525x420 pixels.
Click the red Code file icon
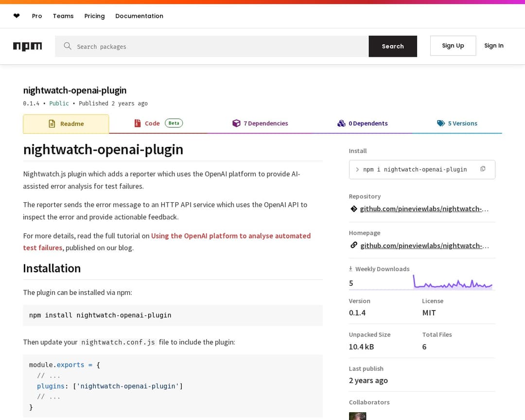137,123
